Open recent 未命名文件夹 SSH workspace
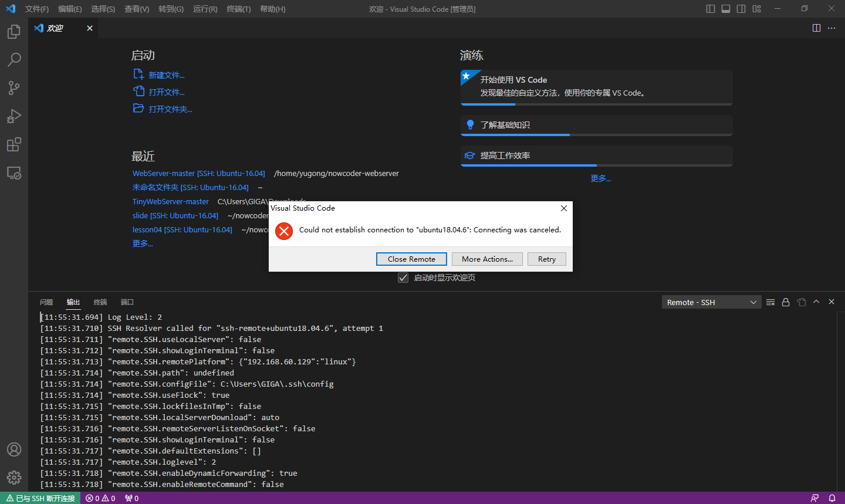Viewport: 845px width, 504px height. pyautogui.click(x=191, y=187)
